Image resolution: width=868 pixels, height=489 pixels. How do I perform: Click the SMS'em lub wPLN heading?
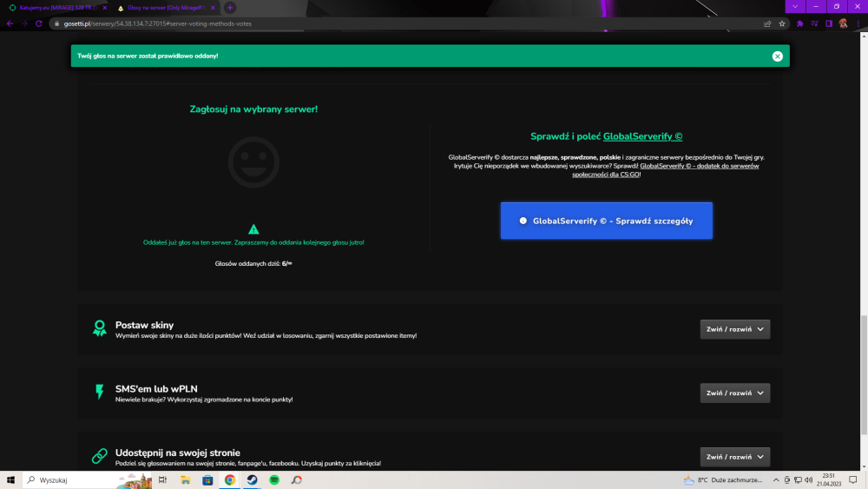(156, 389)
